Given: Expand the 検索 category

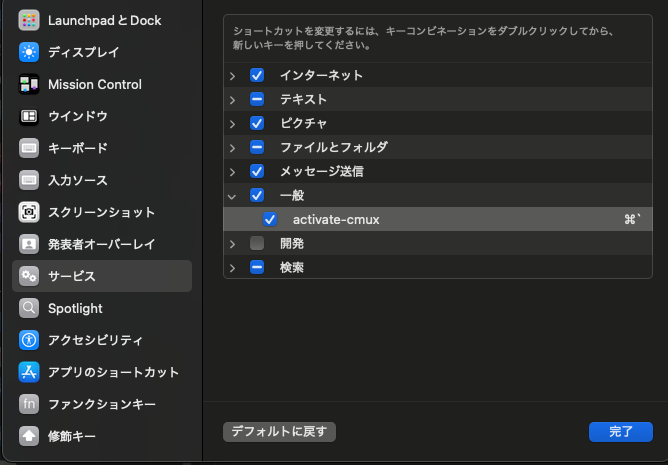Looking at the screenshot, I should pyautogui.click(x=232, y=268).
